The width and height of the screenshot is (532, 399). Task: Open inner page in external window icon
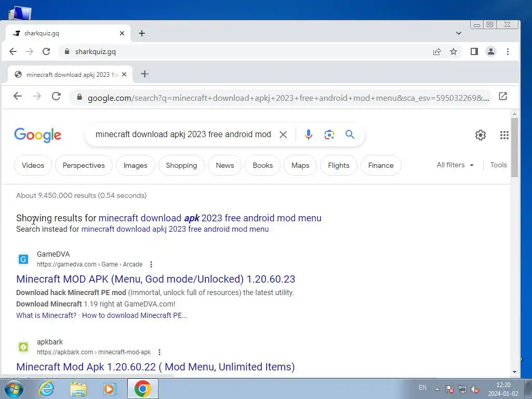click(503, 96)
